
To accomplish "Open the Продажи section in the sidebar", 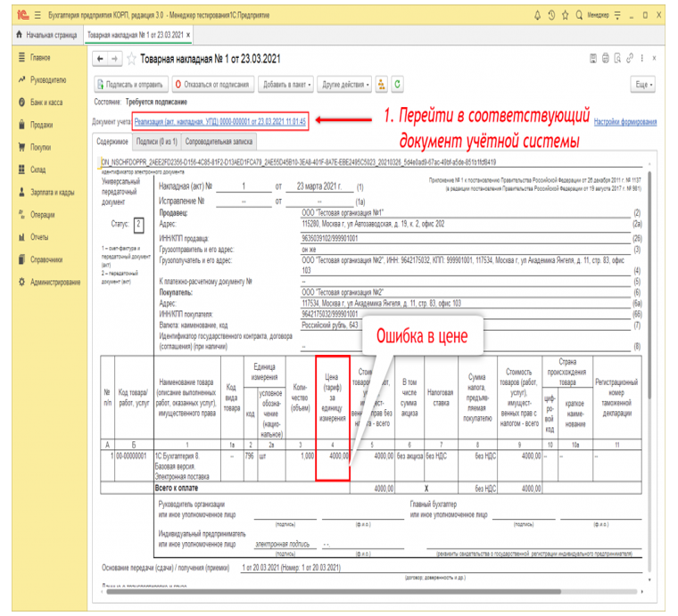I will pos(42,125).
